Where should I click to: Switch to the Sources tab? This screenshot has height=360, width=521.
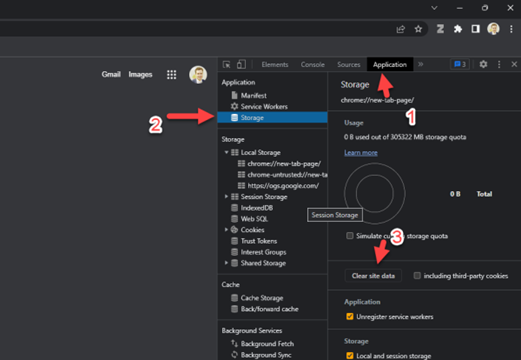[349, 64]
